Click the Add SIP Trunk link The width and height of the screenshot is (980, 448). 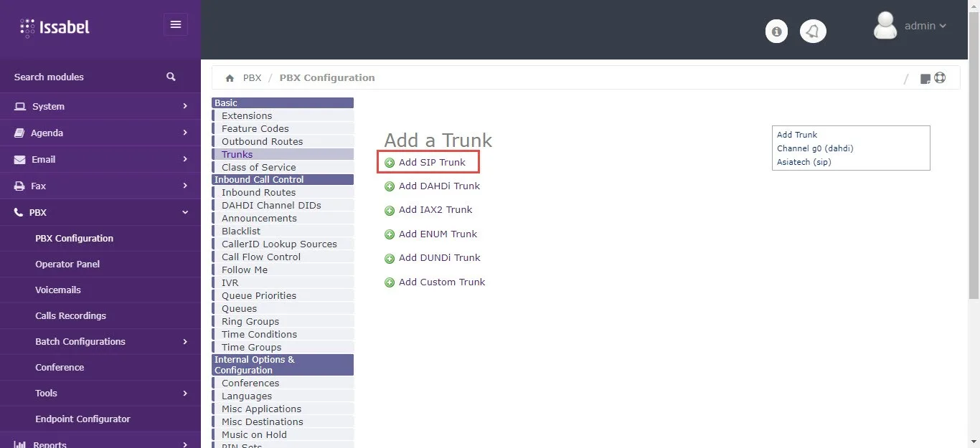[432, 163]
